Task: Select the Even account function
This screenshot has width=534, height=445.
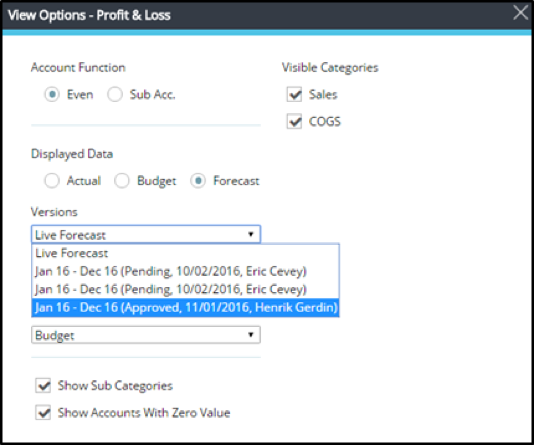Action: [52, 94]
